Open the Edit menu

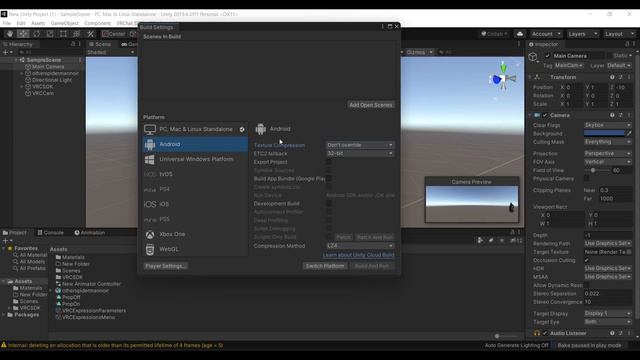[21, 23]
